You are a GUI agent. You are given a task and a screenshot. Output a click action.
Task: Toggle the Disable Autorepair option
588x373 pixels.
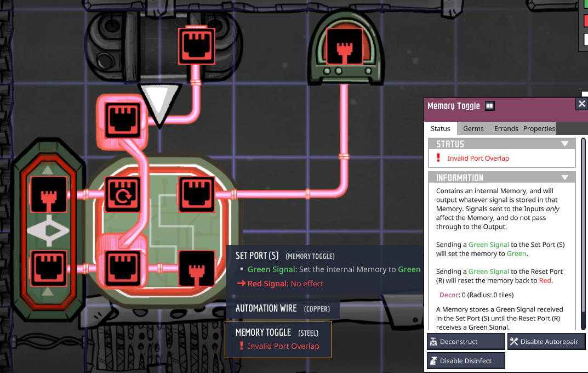546,342
